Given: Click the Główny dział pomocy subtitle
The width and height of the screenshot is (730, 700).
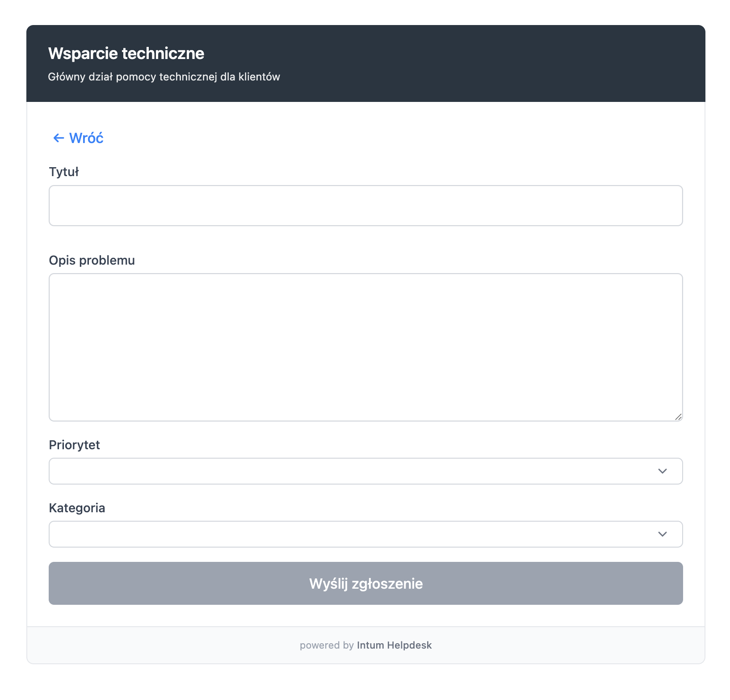Looking at the screenshot, I should (x=164, y=77).
